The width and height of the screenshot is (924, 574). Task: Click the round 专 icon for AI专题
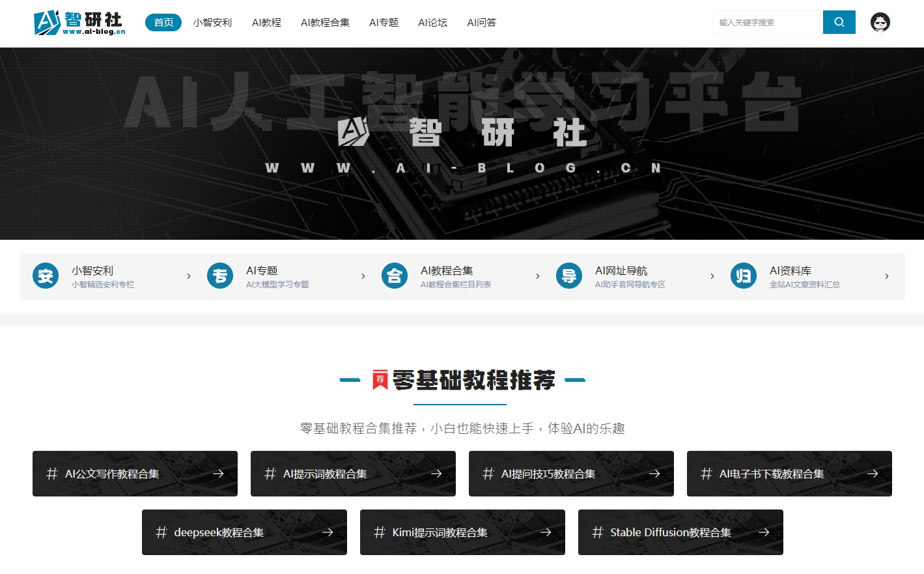point(220,276)
